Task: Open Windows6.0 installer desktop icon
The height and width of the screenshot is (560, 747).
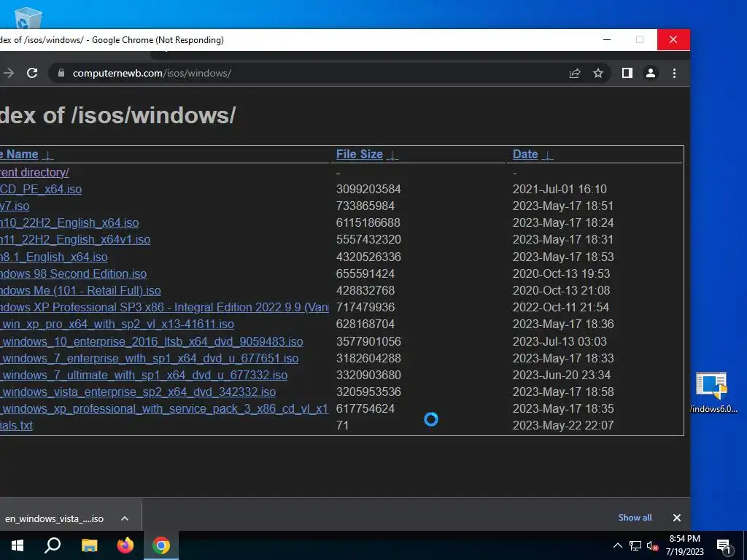Action: [712, 393]
